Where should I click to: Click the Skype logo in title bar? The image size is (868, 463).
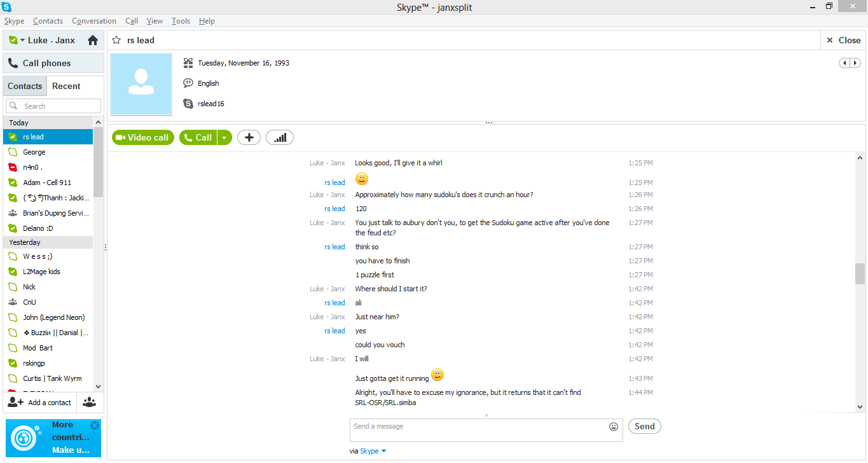click(x=7, y=7)
